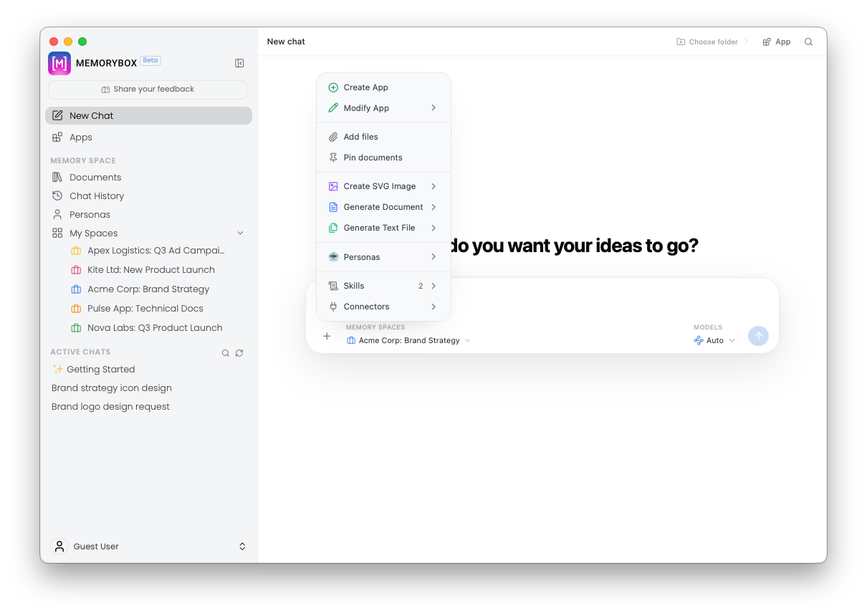Click the Skills scroll icon
The height and width of the screenshot is (616, 867).
[333, 286]
